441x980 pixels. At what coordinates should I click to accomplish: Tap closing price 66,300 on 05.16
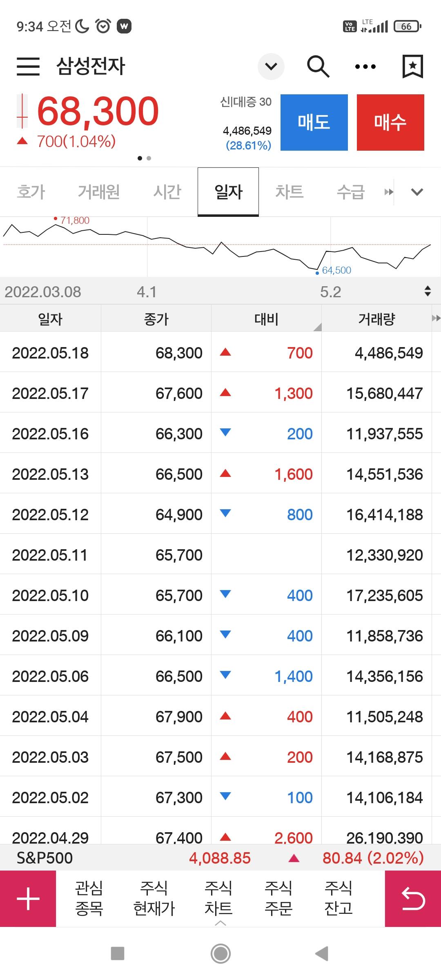[179, 434]
